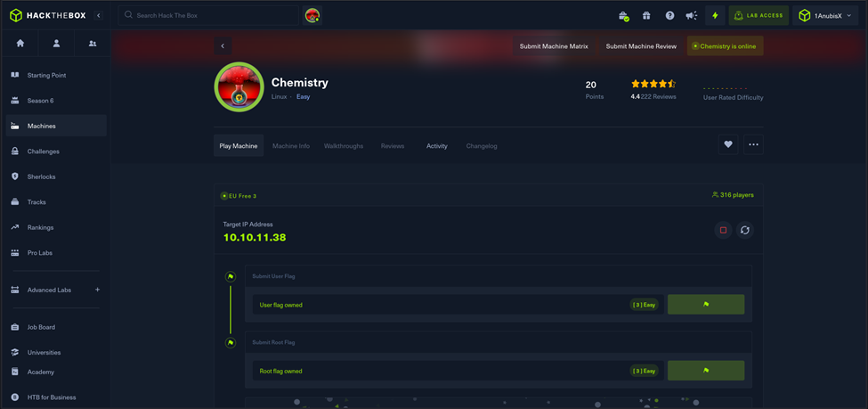Click the Job Board briefcase icon

(15, 327)
